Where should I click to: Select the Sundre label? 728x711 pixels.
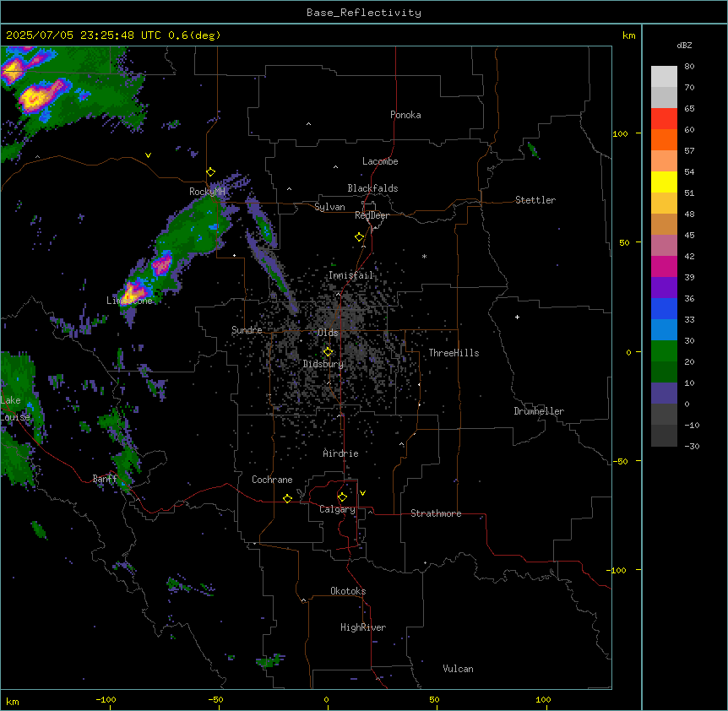[x=247, y=330]
